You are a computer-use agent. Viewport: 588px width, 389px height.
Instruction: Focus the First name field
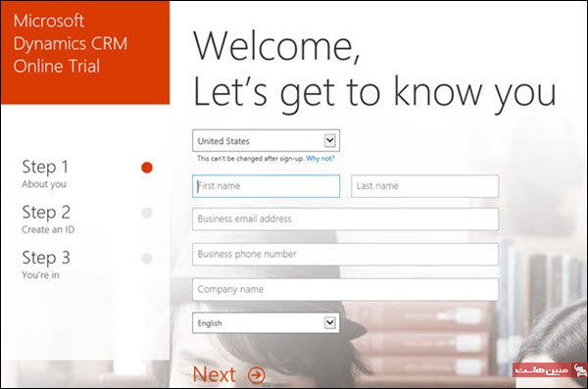click(x=266, y=186)
